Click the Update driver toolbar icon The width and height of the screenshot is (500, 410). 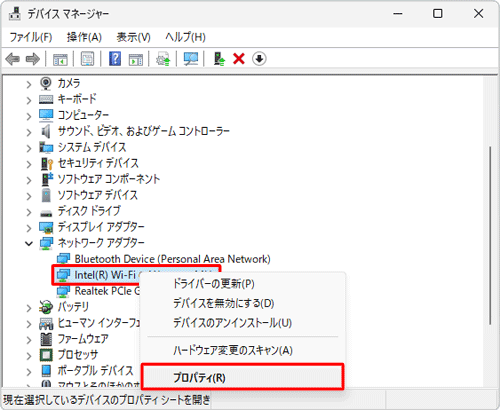click(x=163, y=59)
